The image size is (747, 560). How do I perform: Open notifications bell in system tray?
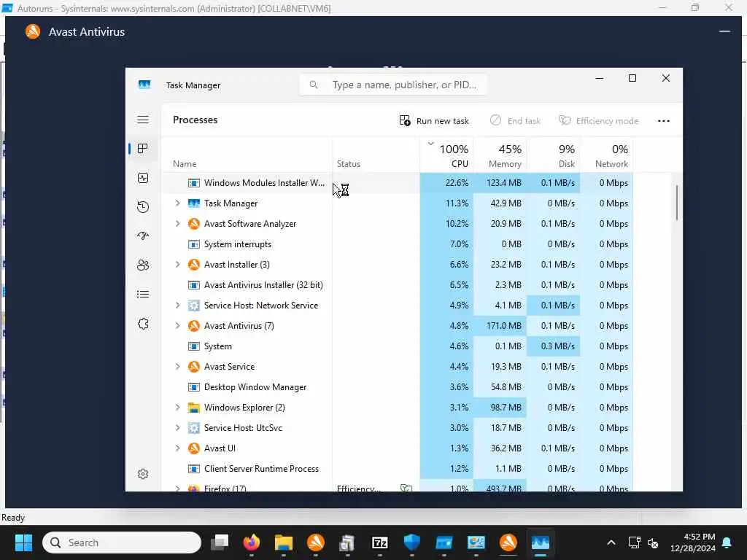point(727,542)
